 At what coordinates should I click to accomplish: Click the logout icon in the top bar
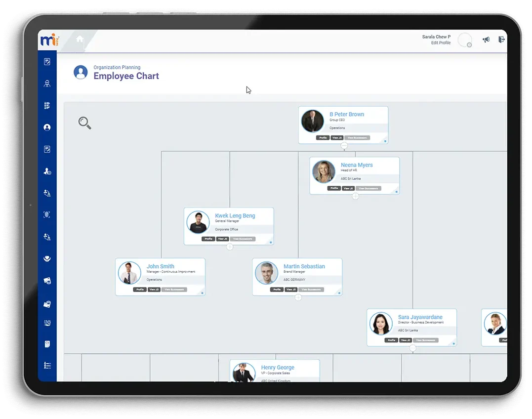pyautogui.click(x=501, y=39)
